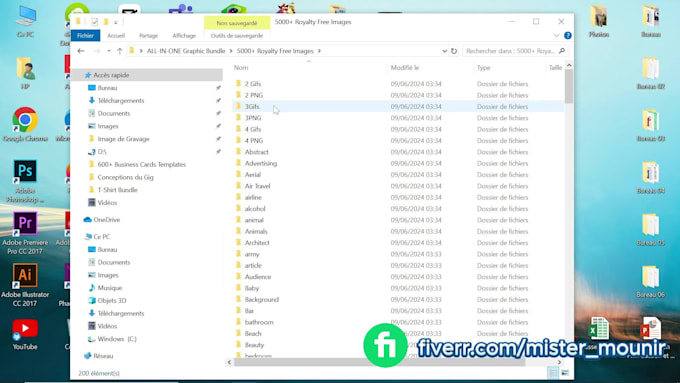
Task: Unpin Téléchargements from quick access
Action: tap(218, 101)
